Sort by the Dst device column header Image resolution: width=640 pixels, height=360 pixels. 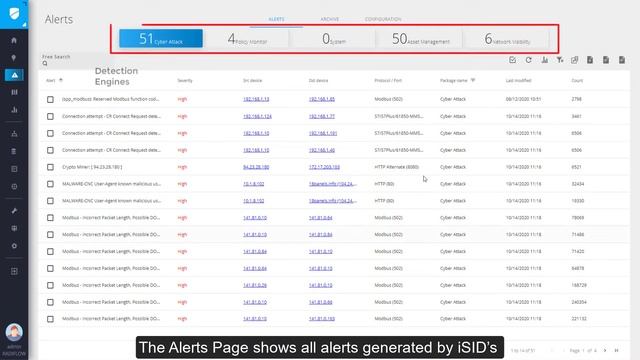[318, 81]
